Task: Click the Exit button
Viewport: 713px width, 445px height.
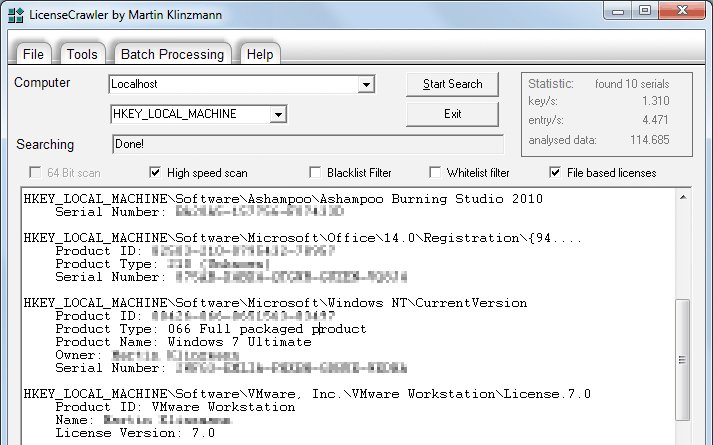Action: (x=452, y=114)
